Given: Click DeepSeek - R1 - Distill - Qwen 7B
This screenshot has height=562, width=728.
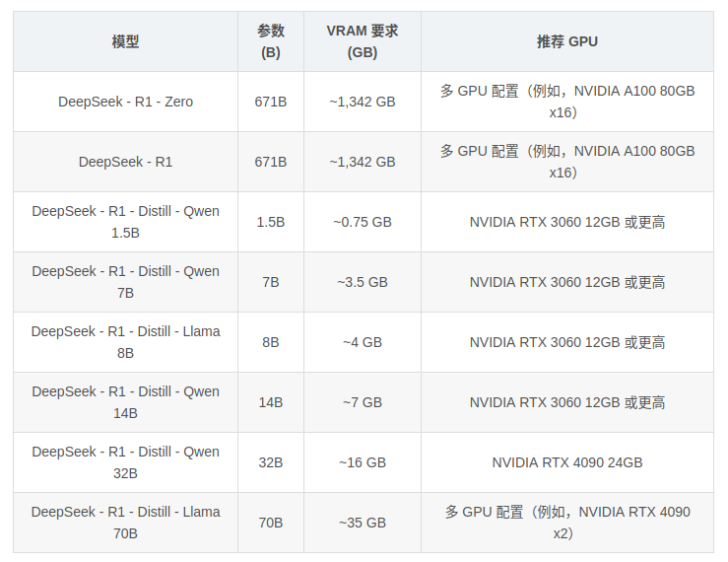Looking at the screenshot, I should point(125,282).
